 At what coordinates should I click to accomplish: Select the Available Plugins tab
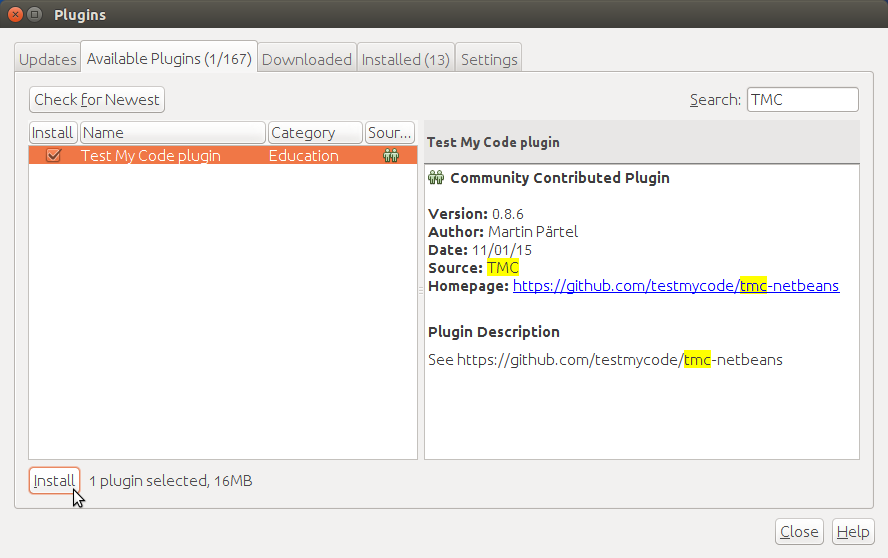[169, 58]
